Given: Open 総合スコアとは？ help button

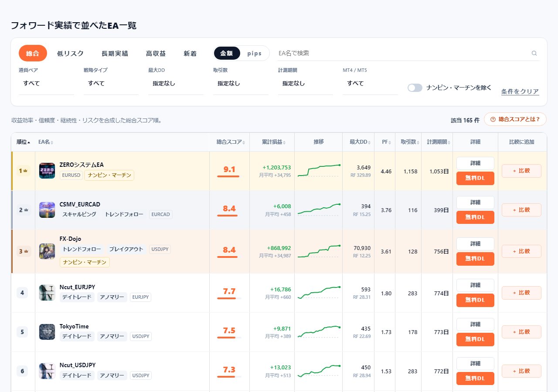Looking at the screenshot, I should point(515,119).
